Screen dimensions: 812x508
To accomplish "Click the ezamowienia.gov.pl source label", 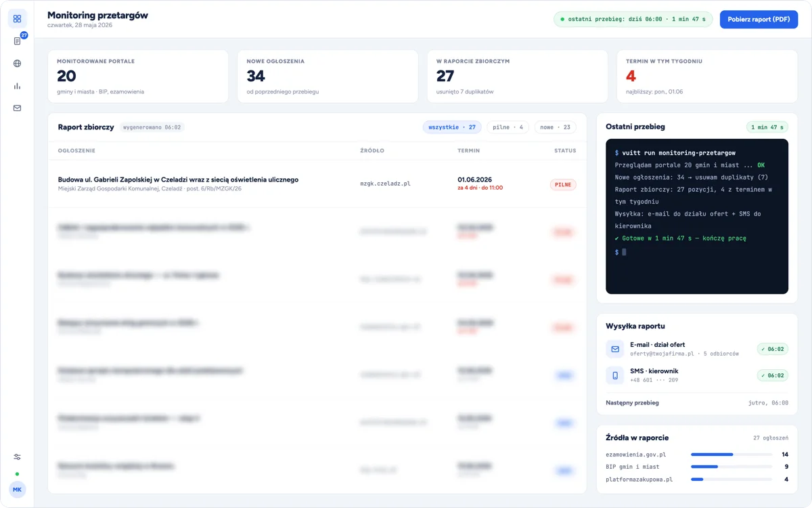I will [x=636, y=454].
